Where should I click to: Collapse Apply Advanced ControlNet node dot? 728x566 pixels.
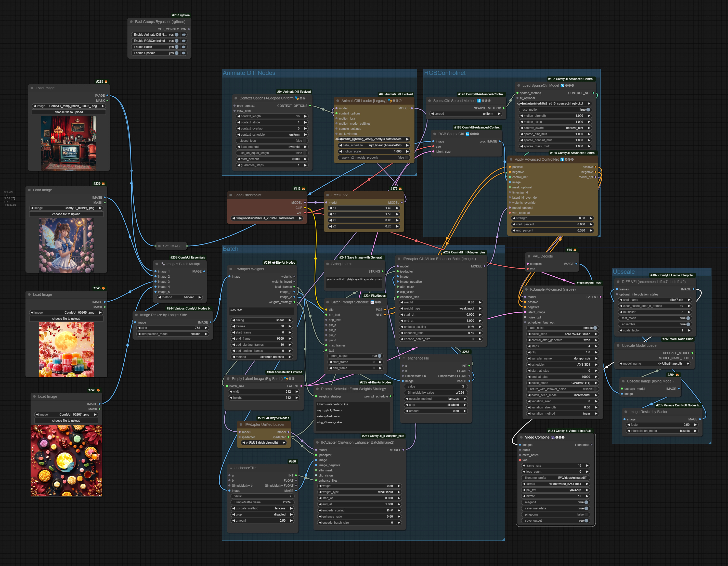click(511, 159)
